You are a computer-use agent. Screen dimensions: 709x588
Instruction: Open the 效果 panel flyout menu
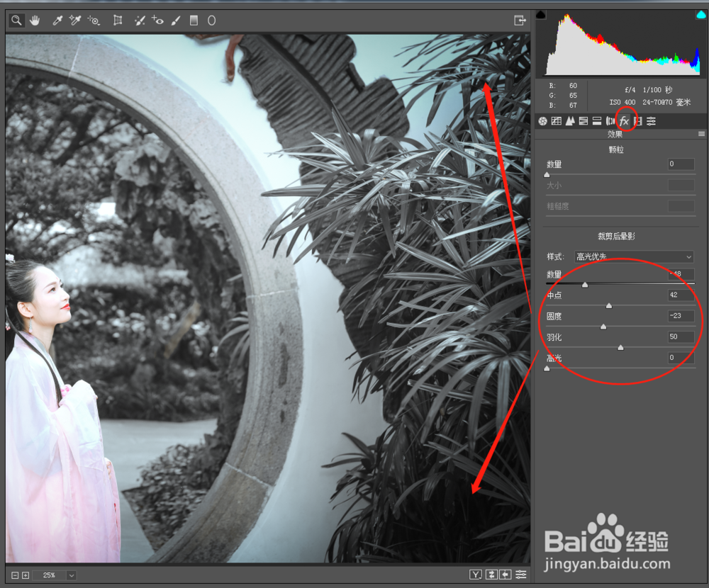701,134
